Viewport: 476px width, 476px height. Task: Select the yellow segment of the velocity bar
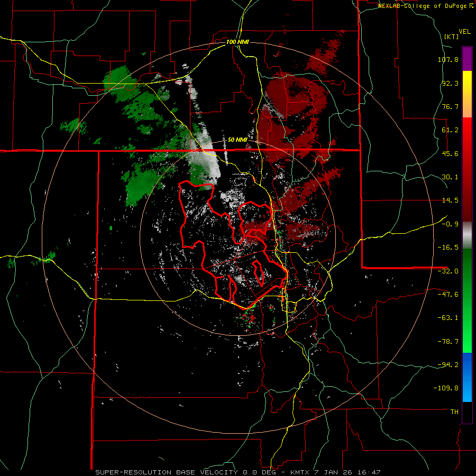pos(467,94)
